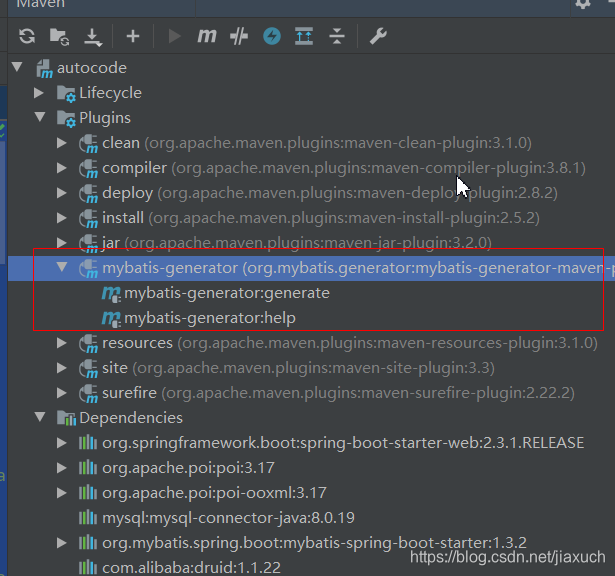Click Execute Maven Goal 'm' icon
The image size is (615, 576).
pyautogui.click(x=207, y=36)
